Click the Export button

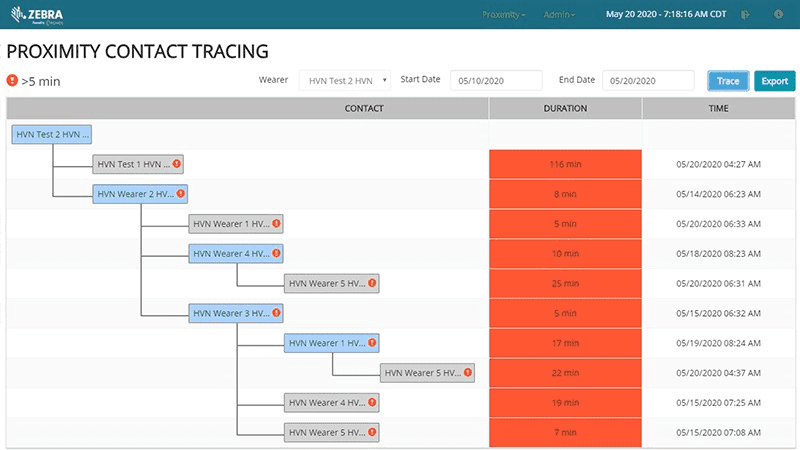pos(775,81)
